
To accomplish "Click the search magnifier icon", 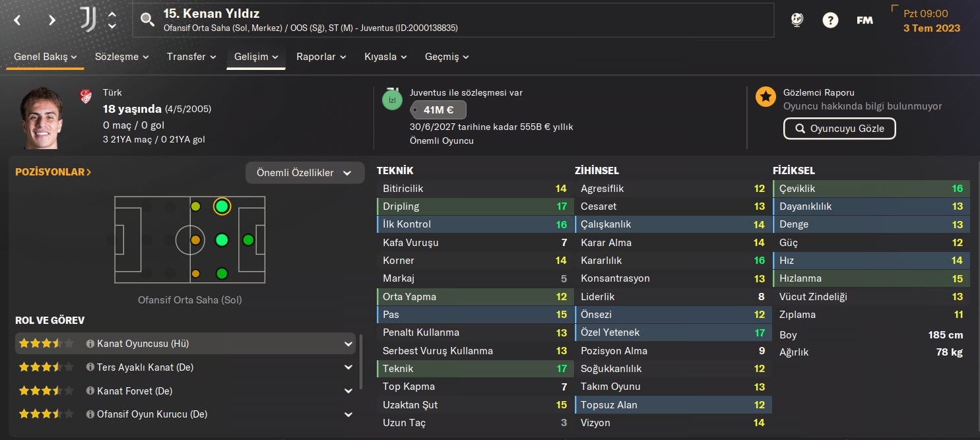I will click(x=147, y=20).
